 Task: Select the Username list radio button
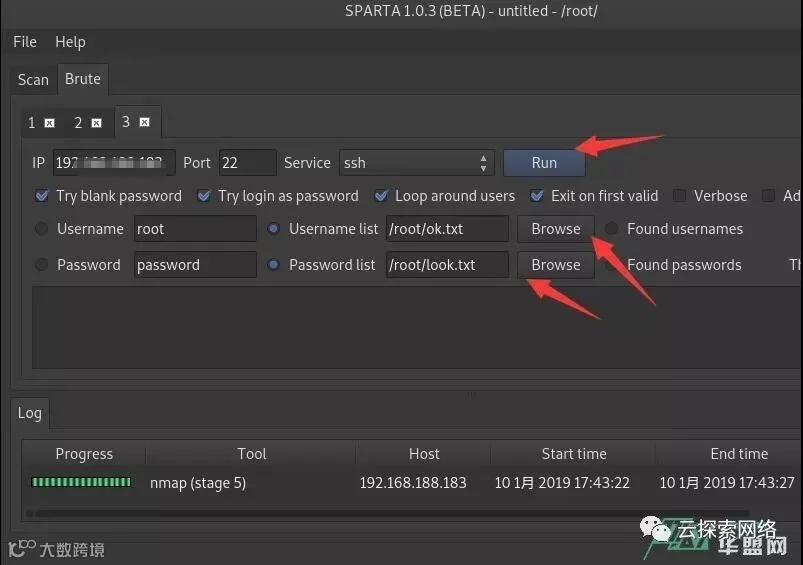pyautogui.click(x=273, y=228)
